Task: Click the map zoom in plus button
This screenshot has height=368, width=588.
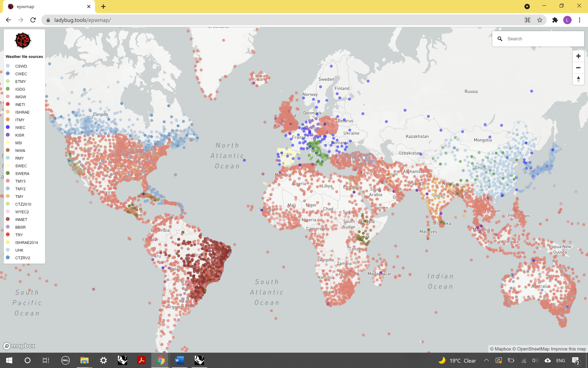Action: pyautogui.click(x=578, y=56)
